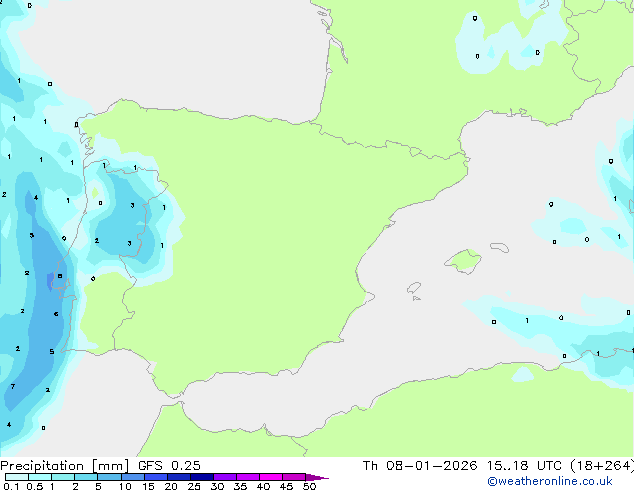The image size is (634, 490).
Task: Click the 2–5 mm legend swatch
Action: 86,477
